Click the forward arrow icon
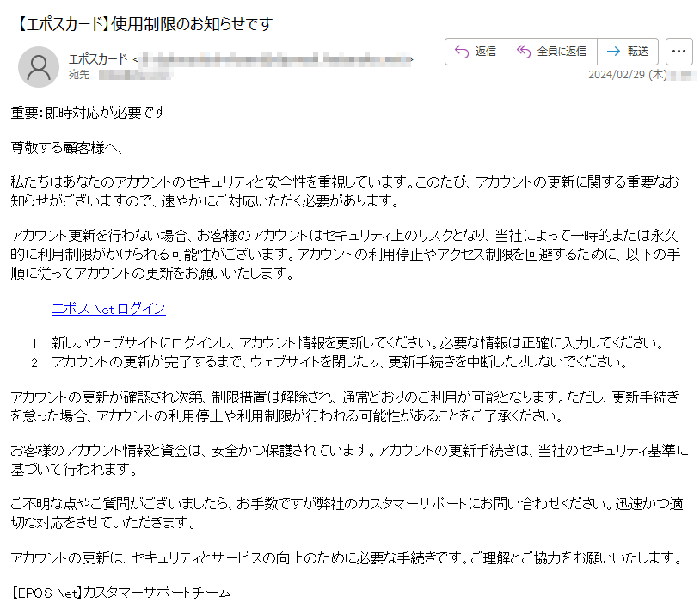 pos(614,52)
